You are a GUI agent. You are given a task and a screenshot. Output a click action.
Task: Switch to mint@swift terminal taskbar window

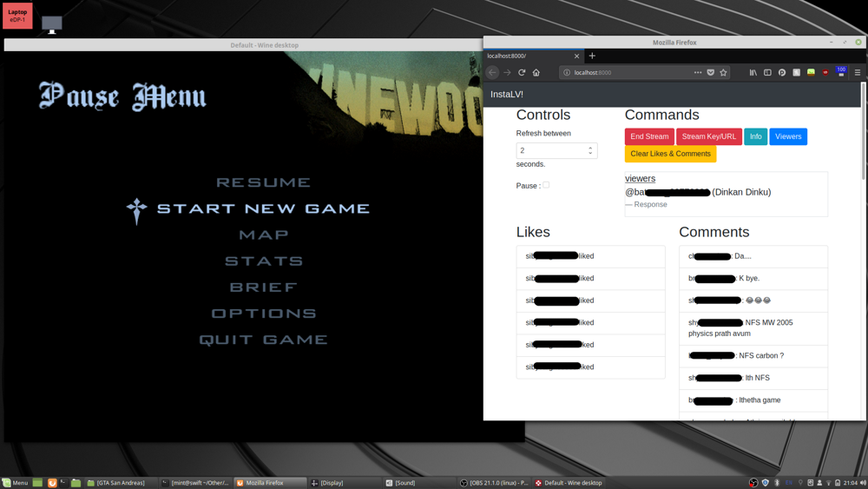pos(194,483)
